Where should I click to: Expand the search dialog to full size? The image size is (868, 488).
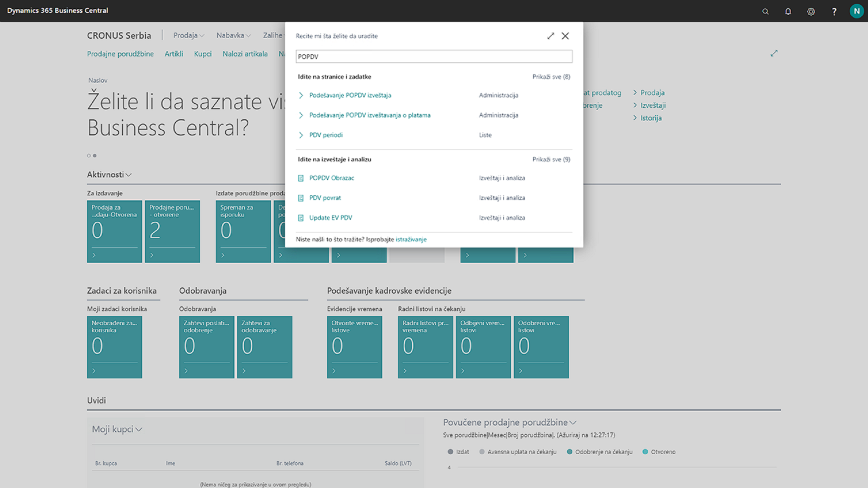click(x=551, y=36)
